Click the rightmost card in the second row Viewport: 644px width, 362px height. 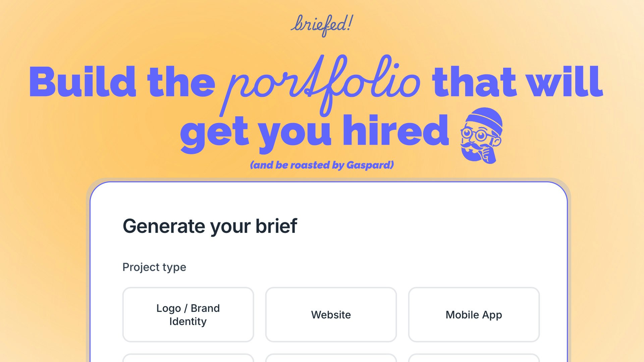point(474,359)
